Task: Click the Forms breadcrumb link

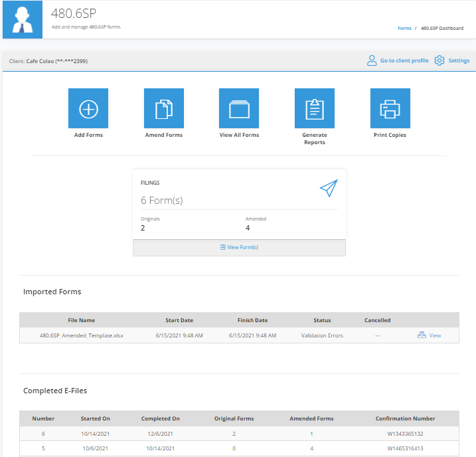Action: point(404,29)
